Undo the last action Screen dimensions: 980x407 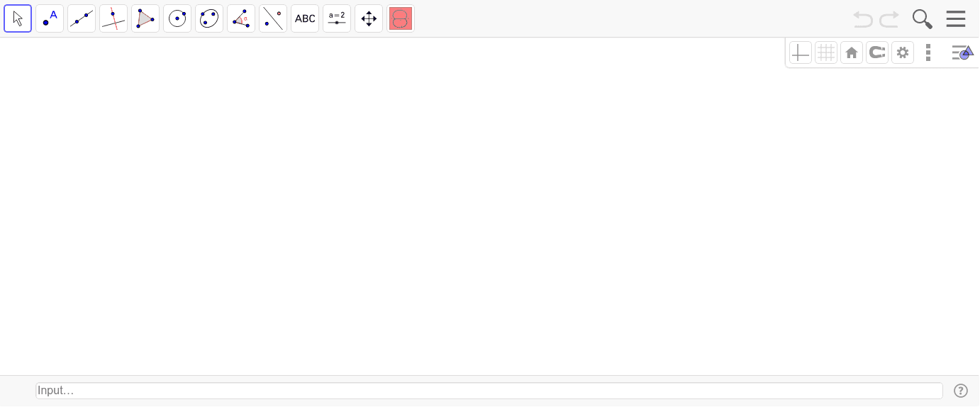pyautogui.click(x=863, y=19)
